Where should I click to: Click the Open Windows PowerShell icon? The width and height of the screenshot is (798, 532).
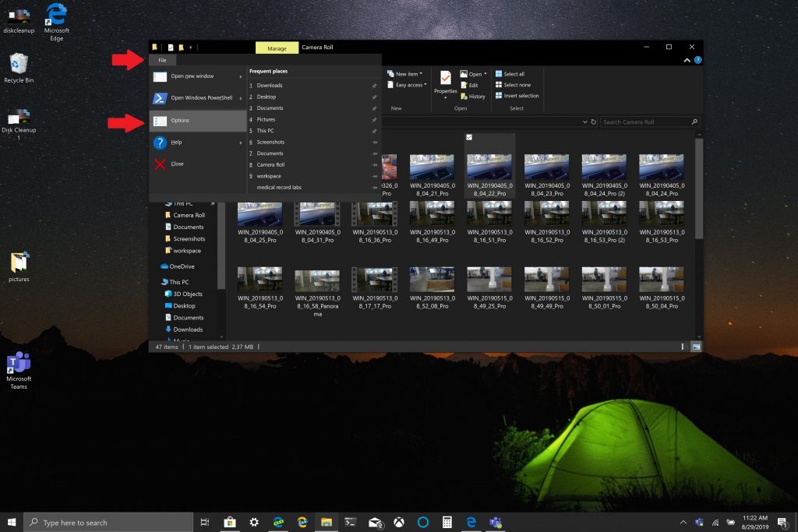tap(159, 98)
